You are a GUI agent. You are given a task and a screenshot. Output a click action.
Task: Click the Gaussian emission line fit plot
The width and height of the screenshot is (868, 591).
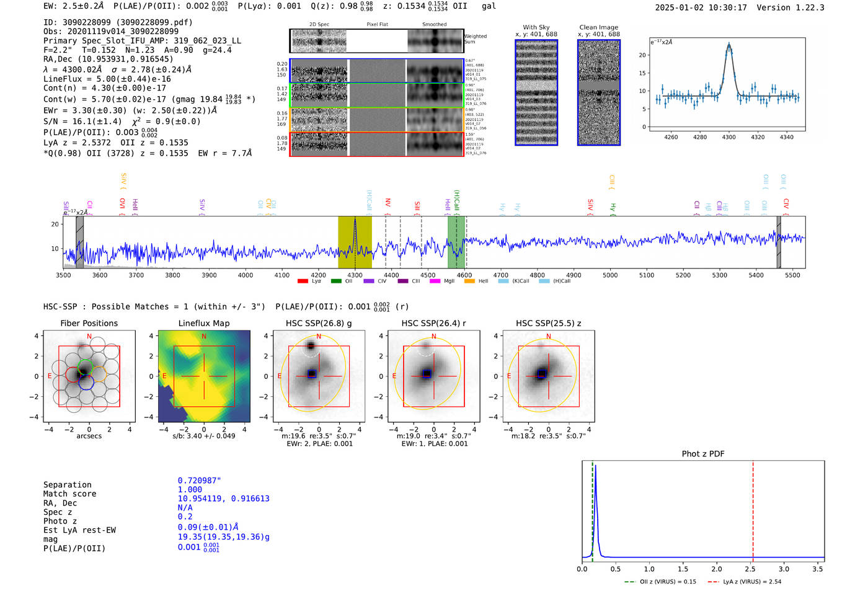click(727, 84)
